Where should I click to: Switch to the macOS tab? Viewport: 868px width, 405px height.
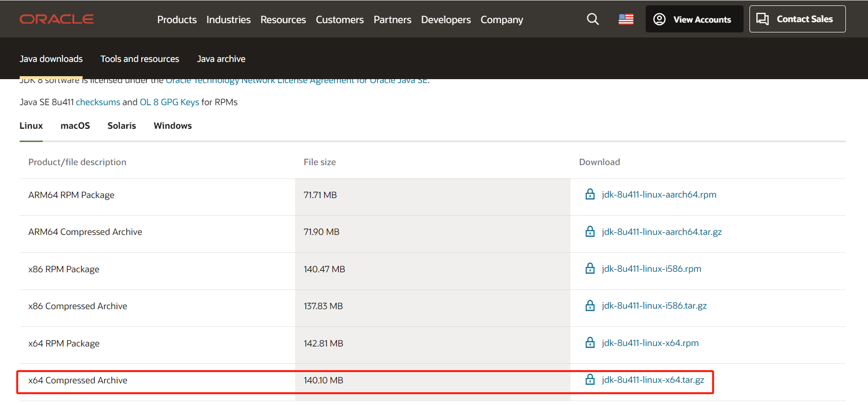click(x=75, y=126)
